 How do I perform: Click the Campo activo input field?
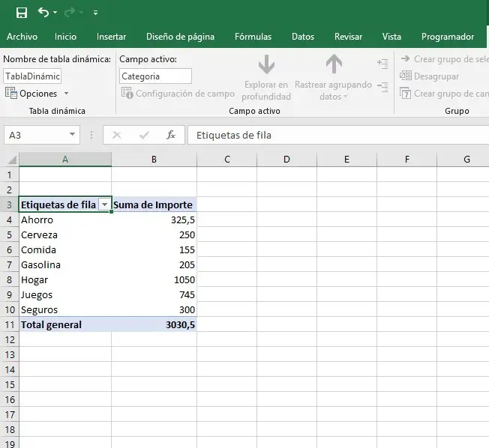coord(155,76)
